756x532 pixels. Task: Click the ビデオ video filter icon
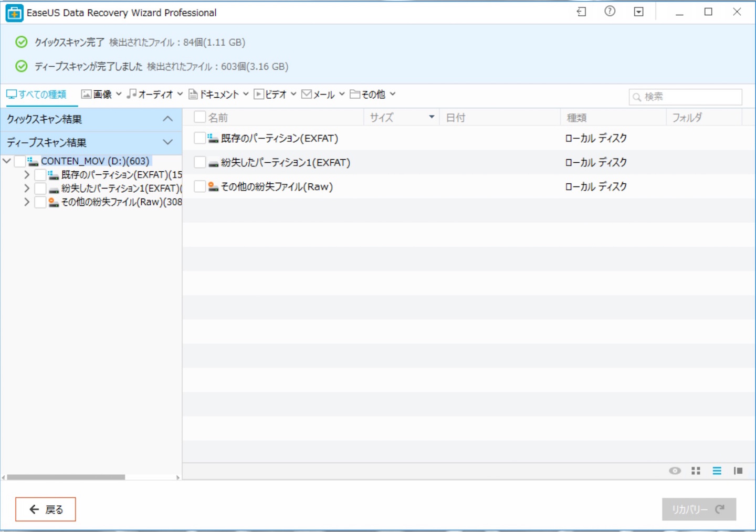[x=258, y=94]
